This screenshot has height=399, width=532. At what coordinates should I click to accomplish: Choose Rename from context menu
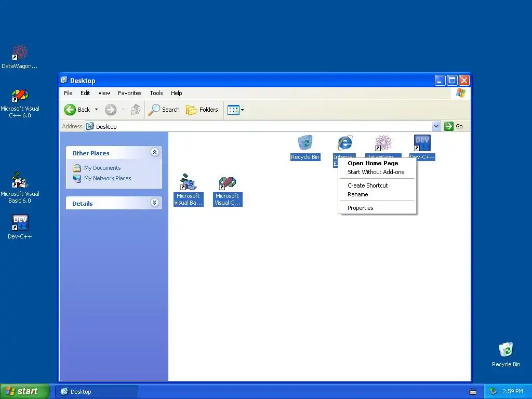[x=357, y=194]
